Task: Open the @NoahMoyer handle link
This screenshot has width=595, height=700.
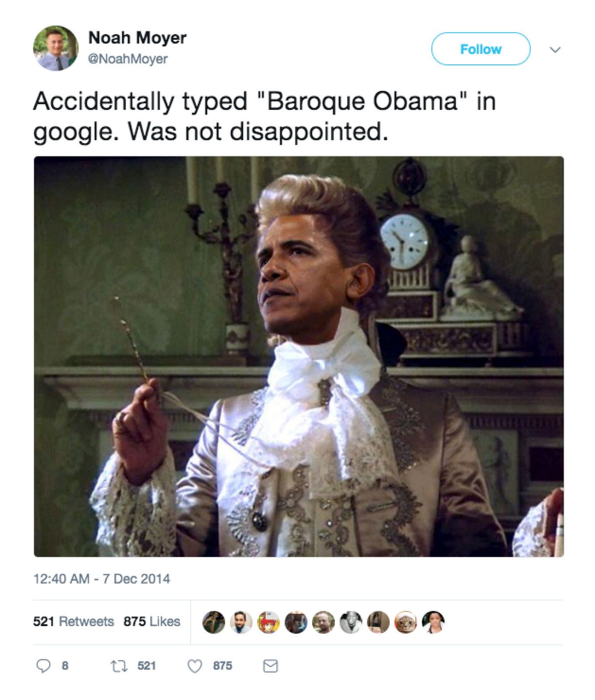Action: tap(128, 59)
